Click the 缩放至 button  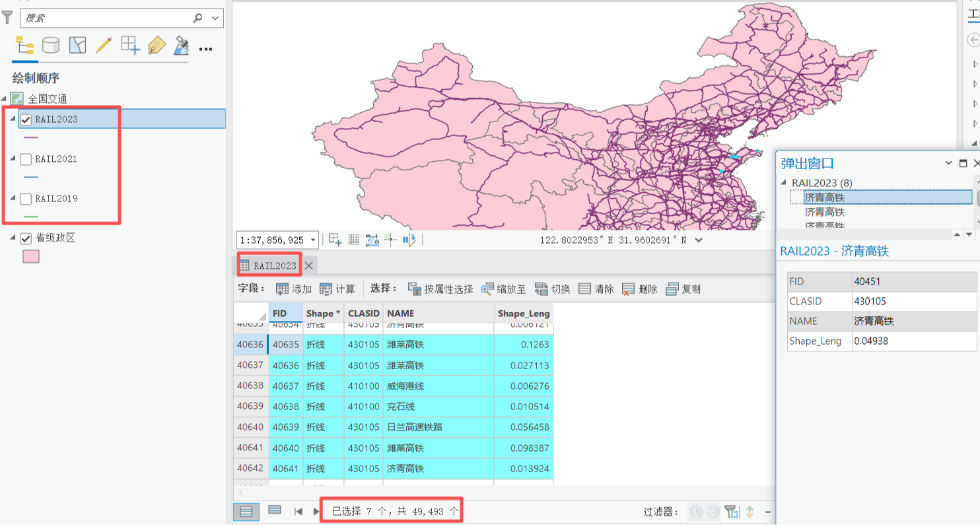pyautogui.click(x=503, y=289)
